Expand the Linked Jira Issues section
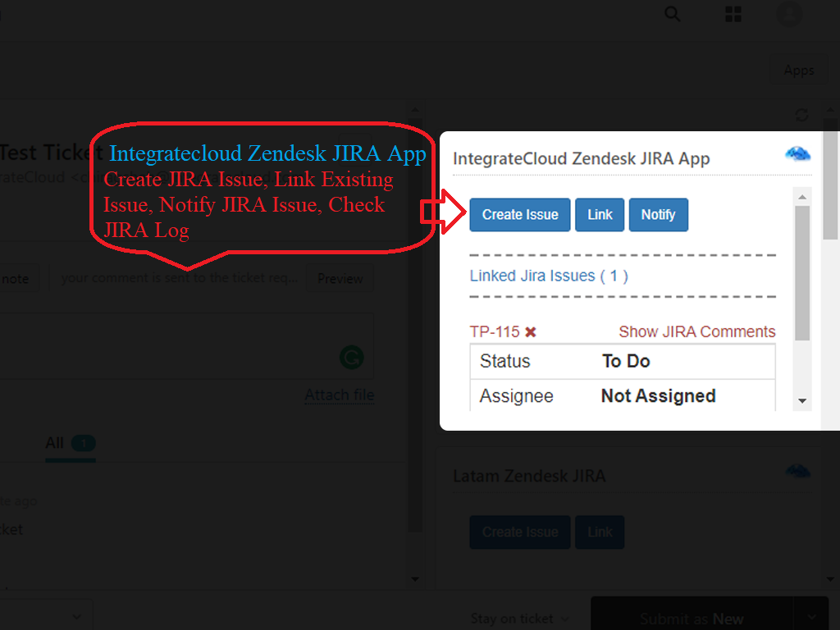The width and height of the screenshot is (840, 630). pos(549,276)
